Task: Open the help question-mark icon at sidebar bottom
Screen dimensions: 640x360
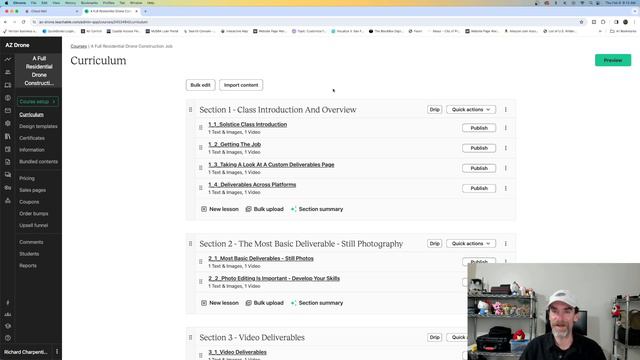Action: (8, 338)
